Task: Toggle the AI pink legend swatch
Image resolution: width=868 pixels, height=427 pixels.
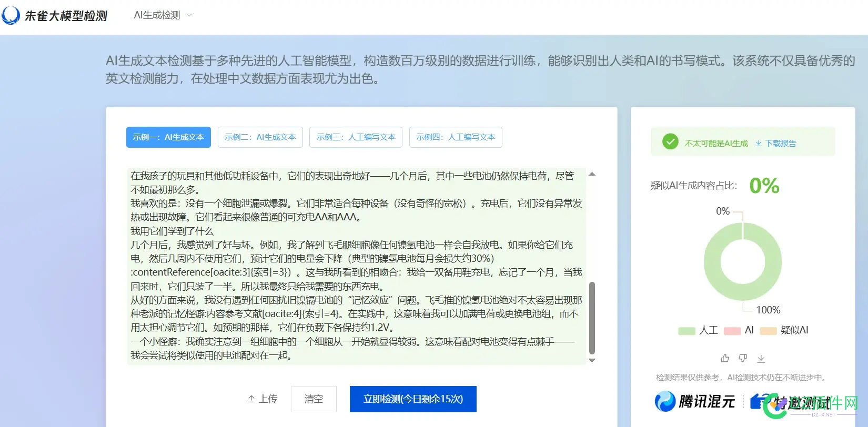Action: [x=732, y=331]
